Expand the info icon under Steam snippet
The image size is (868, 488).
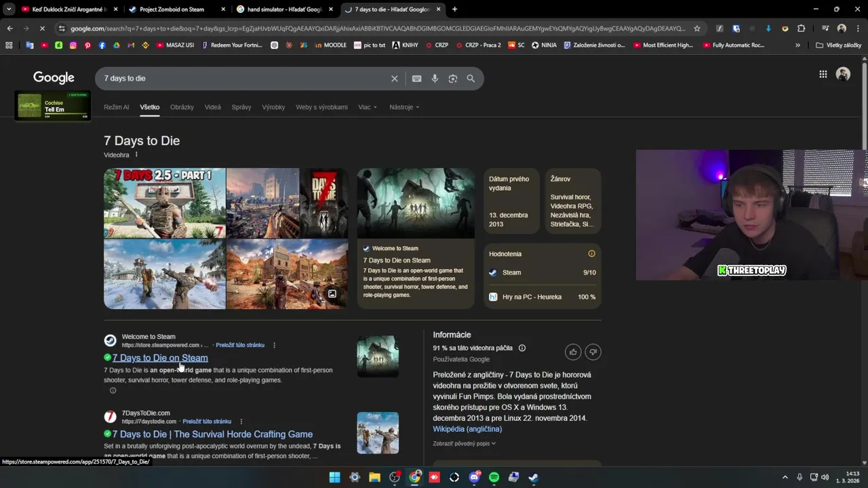(113, 390)
